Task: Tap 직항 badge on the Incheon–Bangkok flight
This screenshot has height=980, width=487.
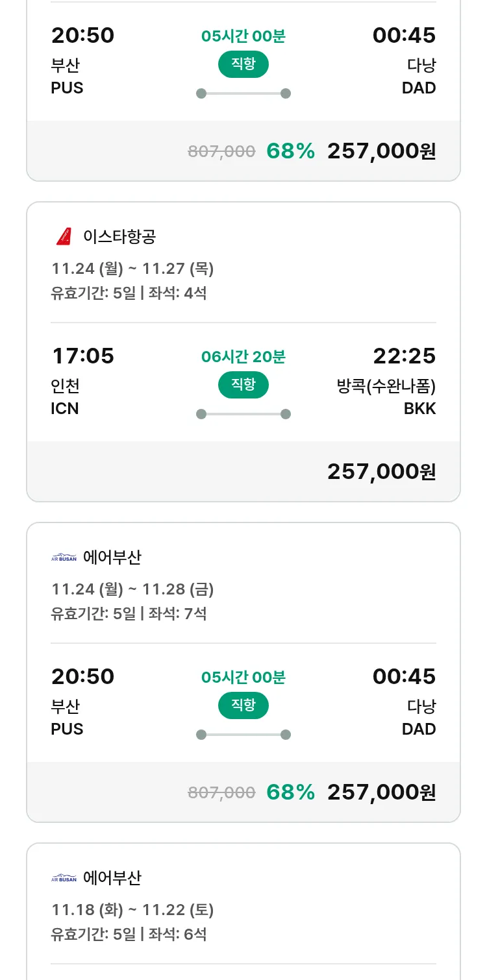Action: 243,385
